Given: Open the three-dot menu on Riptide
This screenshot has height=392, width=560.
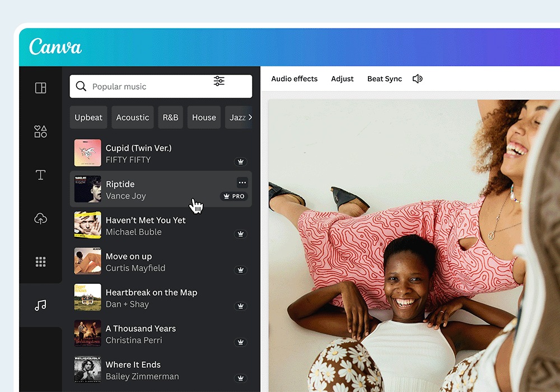Looking at the screenshot, I should tap(242, 183).
